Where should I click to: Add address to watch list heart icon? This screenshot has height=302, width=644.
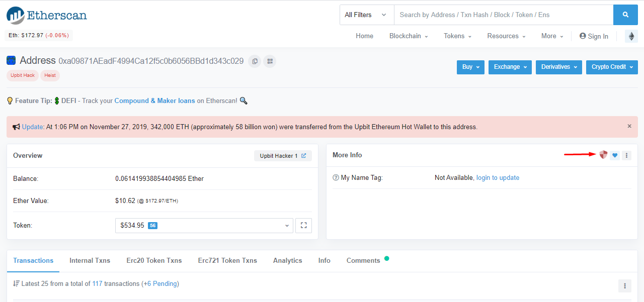[615, 156]
